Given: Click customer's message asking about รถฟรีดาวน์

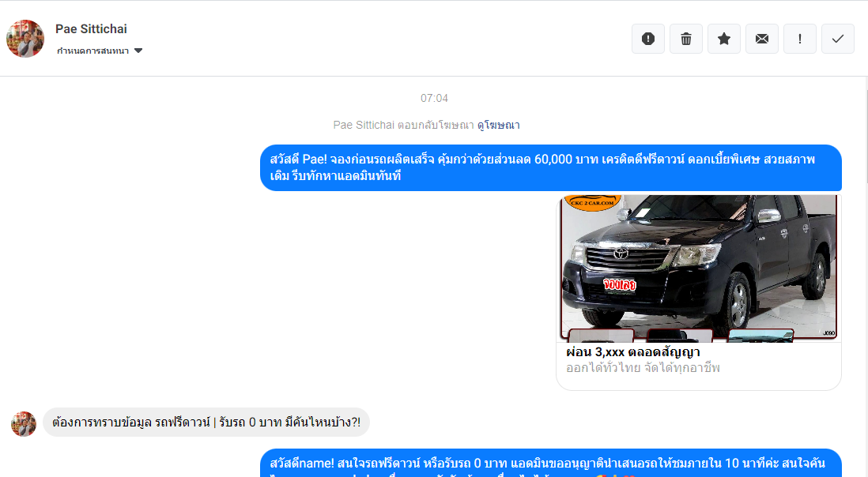Looking at the screenshot, I should click(x=206, y=423).
